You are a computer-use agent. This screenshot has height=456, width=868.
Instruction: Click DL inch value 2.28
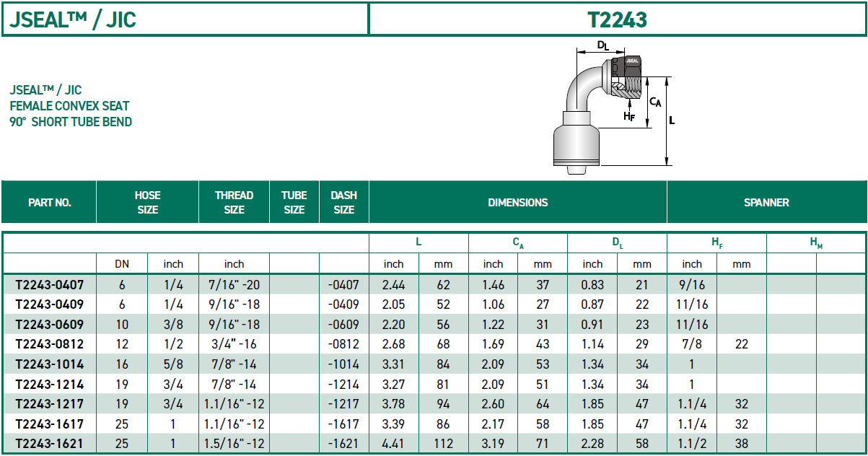592,444
